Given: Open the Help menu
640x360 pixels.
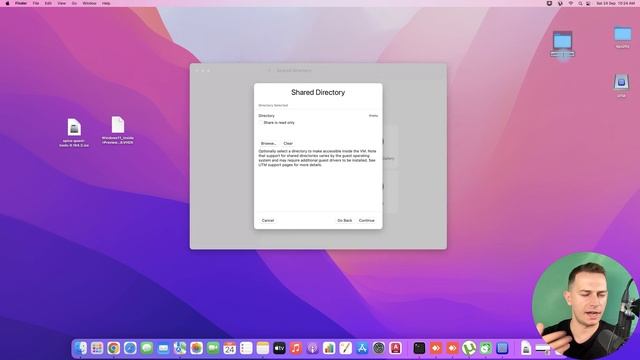Looking at the screenshot, I should pos(106,3).
